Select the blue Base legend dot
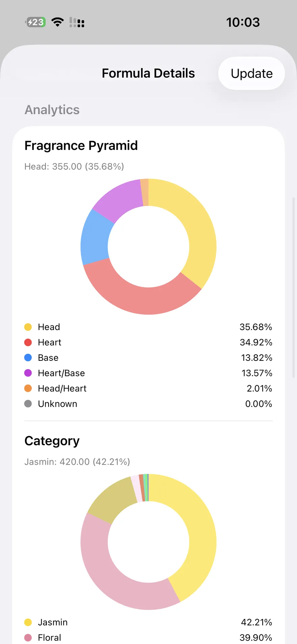 (x=28, y=358)
